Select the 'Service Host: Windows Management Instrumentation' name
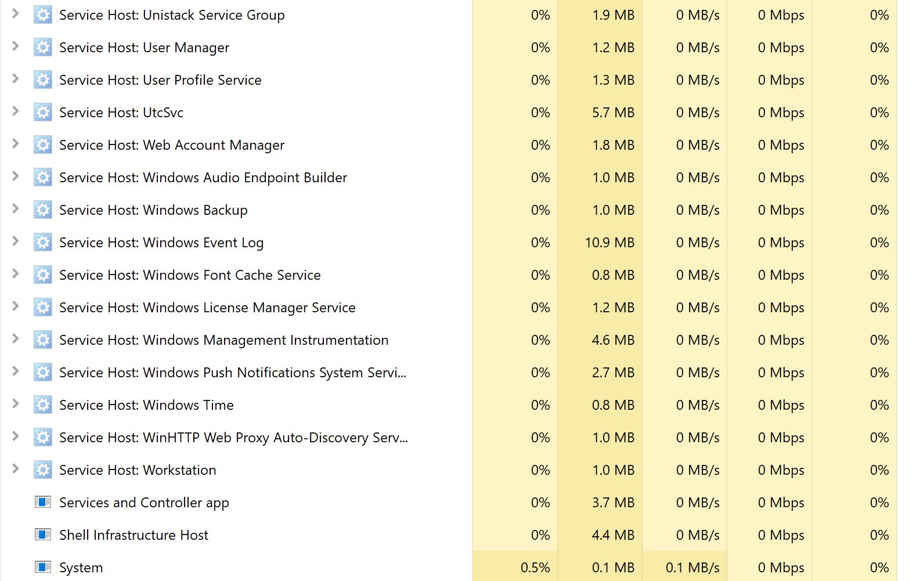This screenshot has height=581, width=924. coord(224,340)
